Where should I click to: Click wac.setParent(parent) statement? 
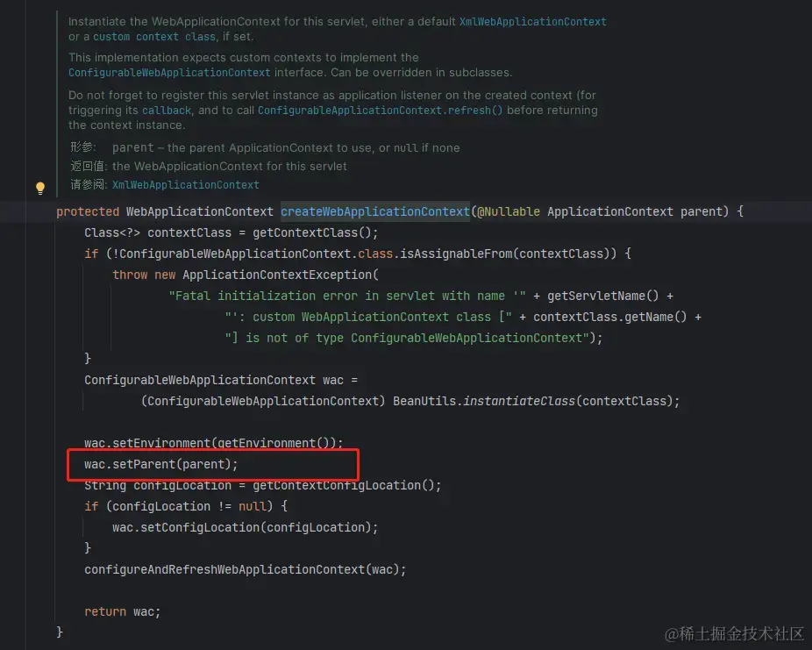(161, 465)
